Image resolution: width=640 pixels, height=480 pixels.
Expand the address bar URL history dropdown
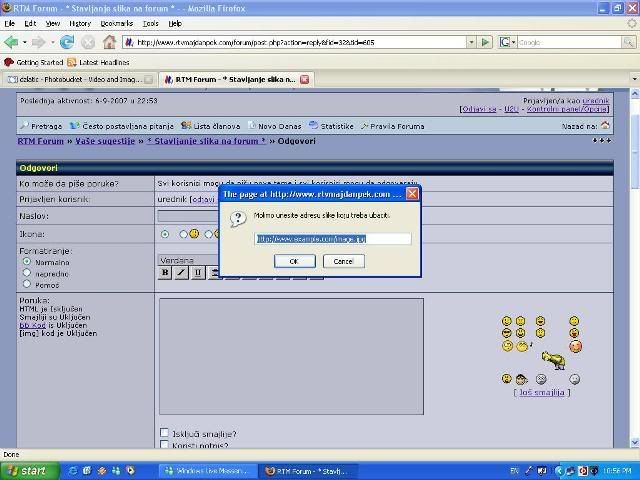tap(471, 42)
